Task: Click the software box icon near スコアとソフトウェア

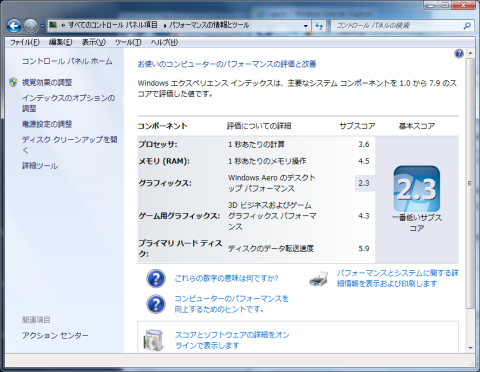Action: tap(154, 340)
